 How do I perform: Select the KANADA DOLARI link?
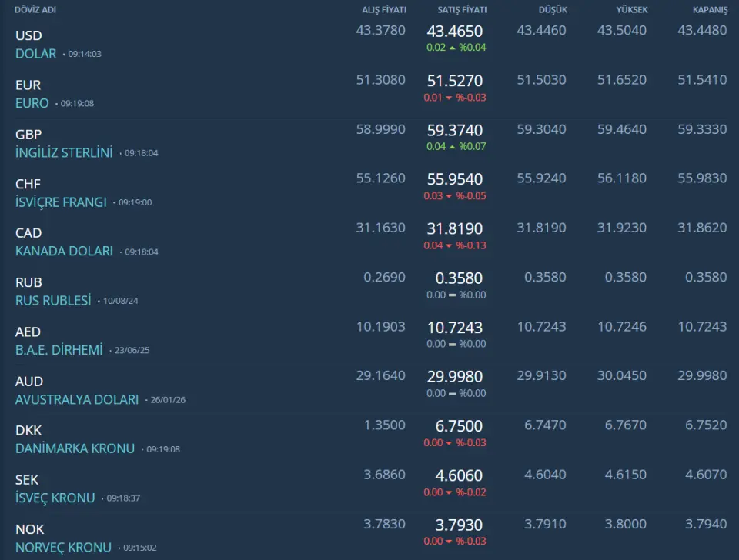pos(64,252)
